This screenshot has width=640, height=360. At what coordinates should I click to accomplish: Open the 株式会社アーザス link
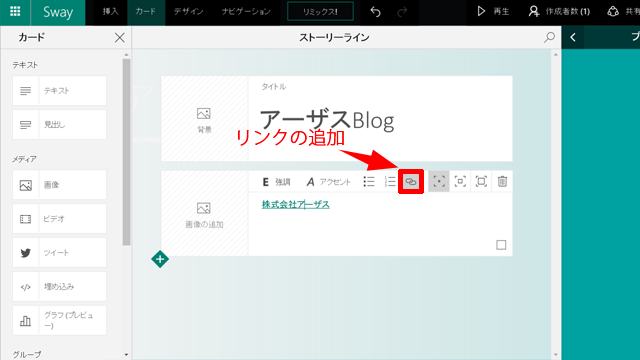[296, 204]
